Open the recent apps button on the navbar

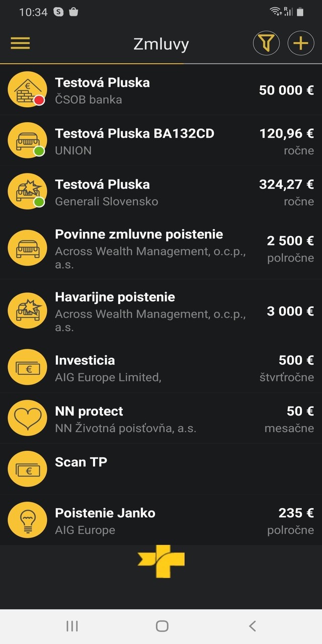click(72, 626)
